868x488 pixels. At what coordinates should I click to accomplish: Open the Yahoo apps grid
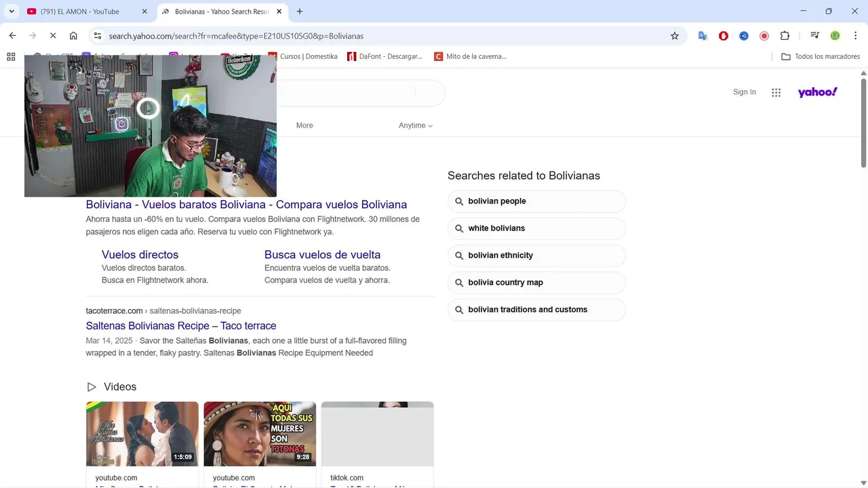tap(776, 93)
